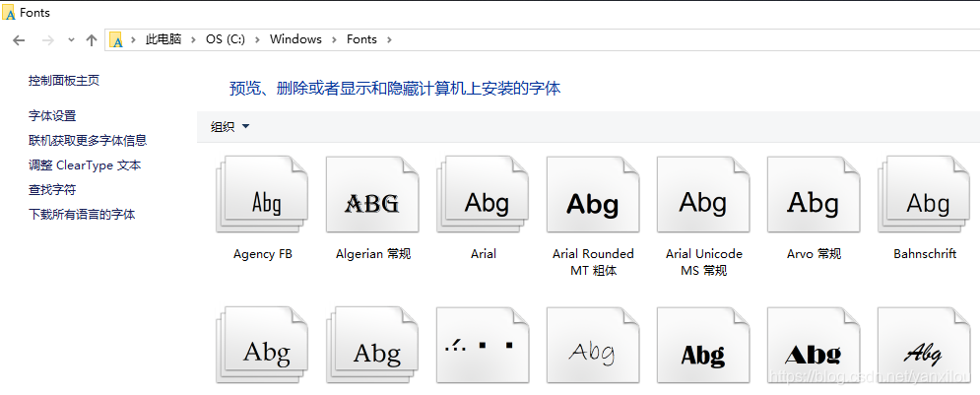Select the Arial Rounded MT 粗体 font icon
980x395 pixels.
pyautogui.click(x=593, y=194)
